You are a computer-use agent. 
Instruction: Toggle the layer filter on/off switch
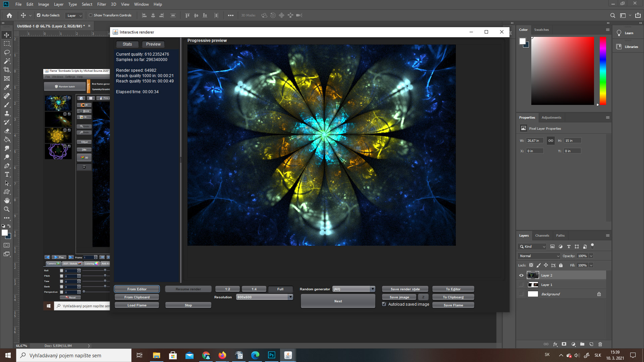tap(592, 245)
